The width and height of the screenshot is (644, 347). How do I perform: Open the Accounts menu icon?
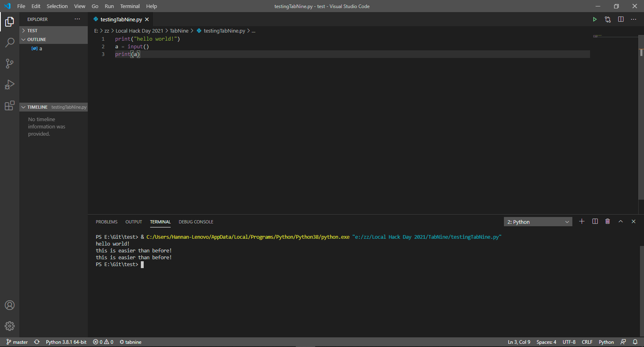10,305
